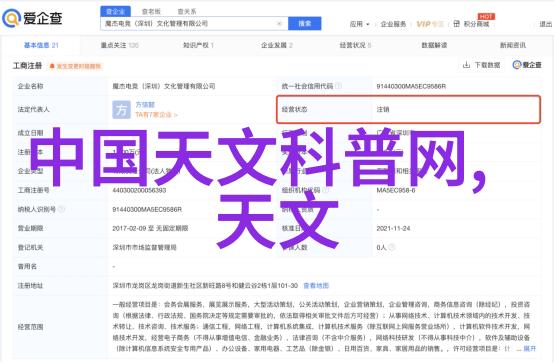Open the 企业发展 tab
The width and height of the screenshot is (554, 363).
(x=277, y=45)
